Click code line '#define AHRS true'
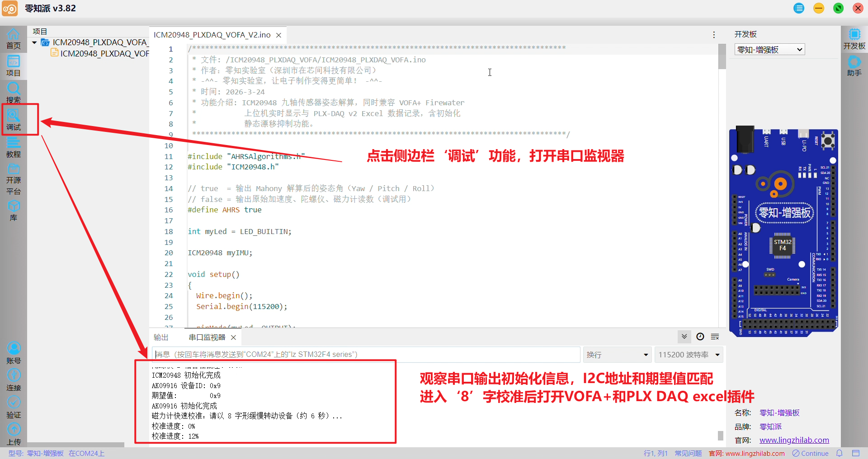 coord(225,210)
